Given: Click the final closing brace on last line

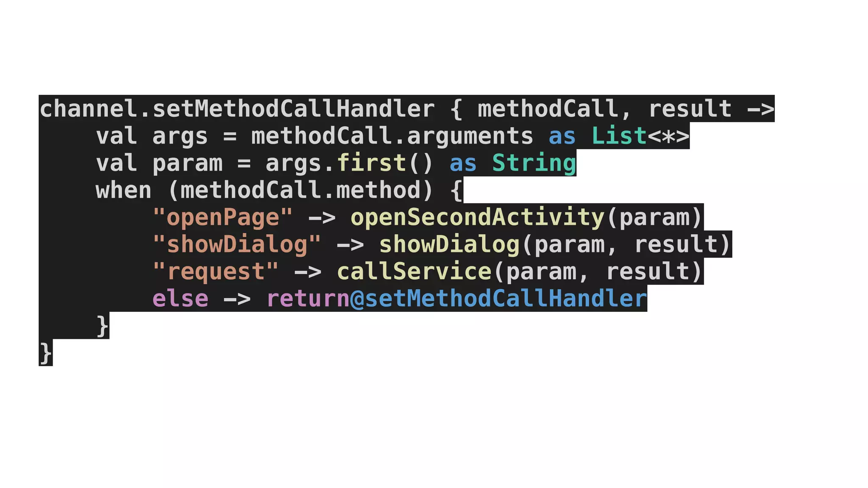Looking at the screenshot, I should [45, 353].
